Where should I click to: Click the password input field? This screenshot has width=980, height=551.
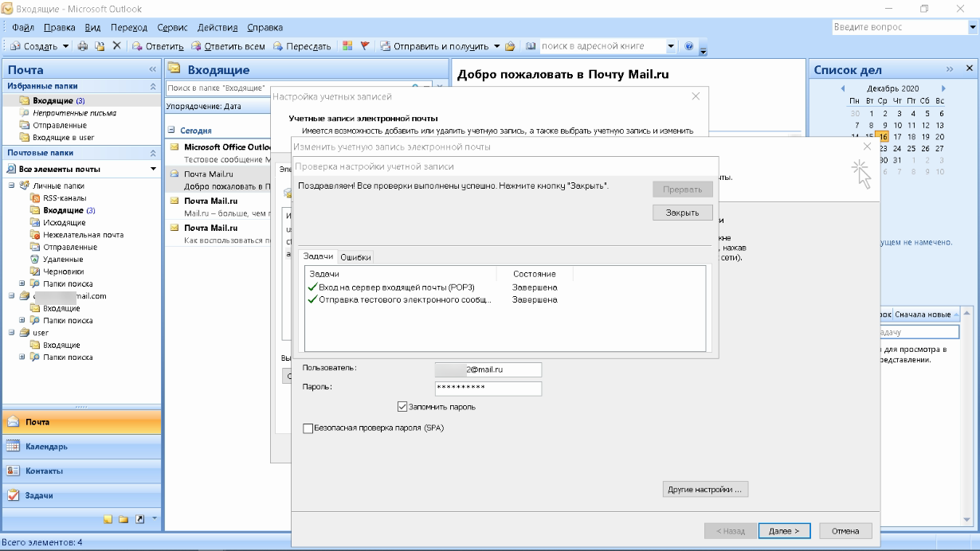point(488,389)
